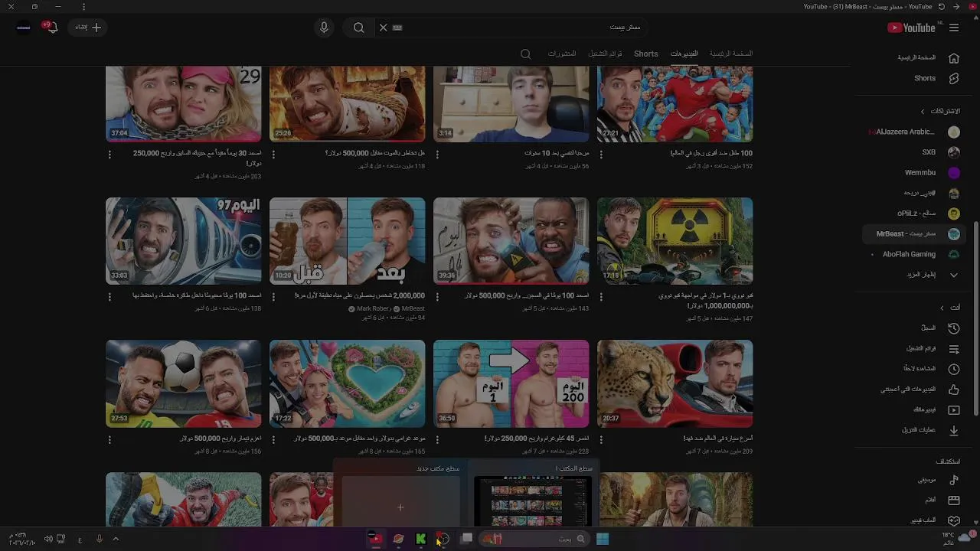Image resolution: width=980 pixels, height=551 pixels.
Task: Open the You (أنت) section chevron
Action: [942, 308]
